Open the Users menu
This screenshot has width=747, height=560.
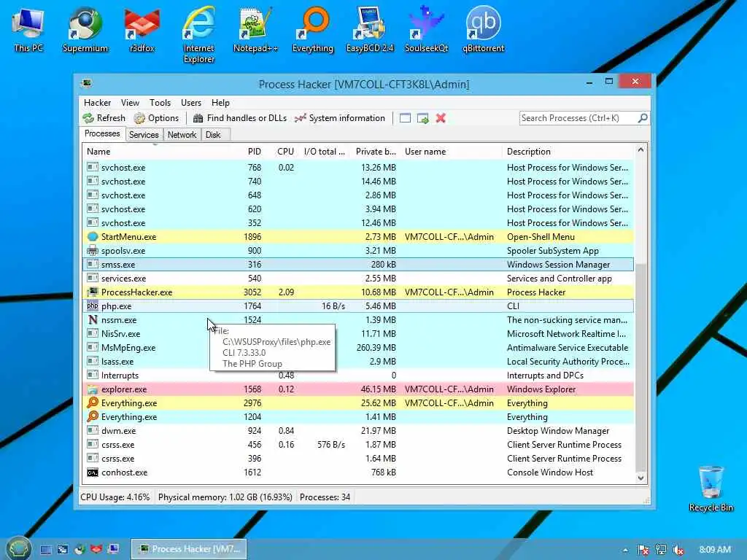point(191,103)
